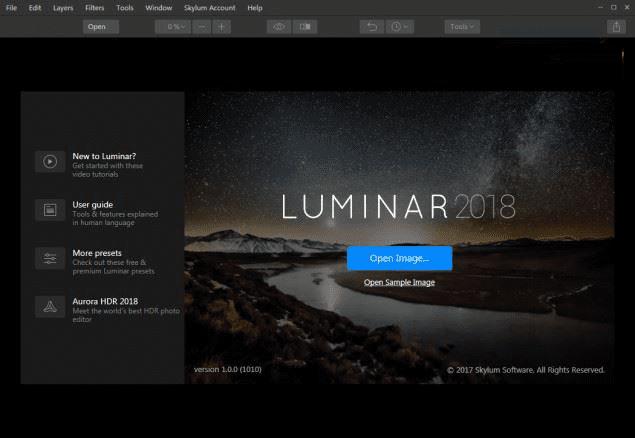Click the Aurora HDR triangle logo icon
Image resolution: width=635 pixels, height=438 pixels.
click(50, 306)
